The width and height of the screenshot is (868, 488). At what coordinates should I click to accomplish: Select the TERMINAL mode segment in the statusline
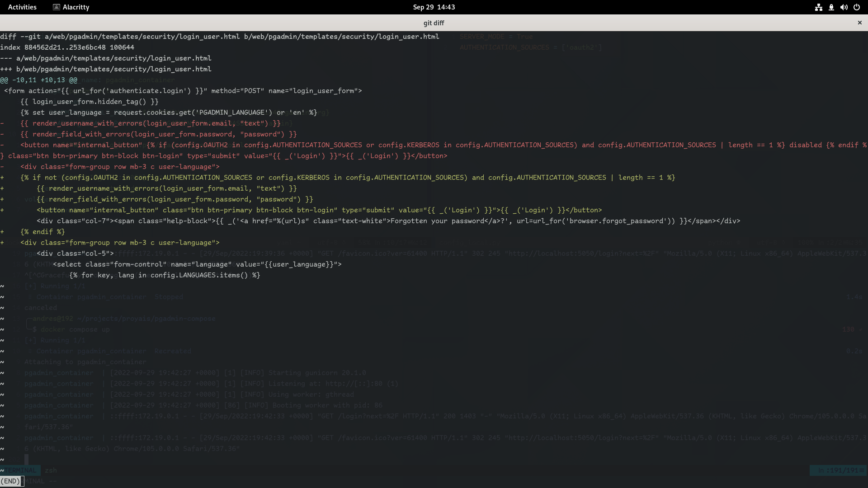[x=20, y=470]
